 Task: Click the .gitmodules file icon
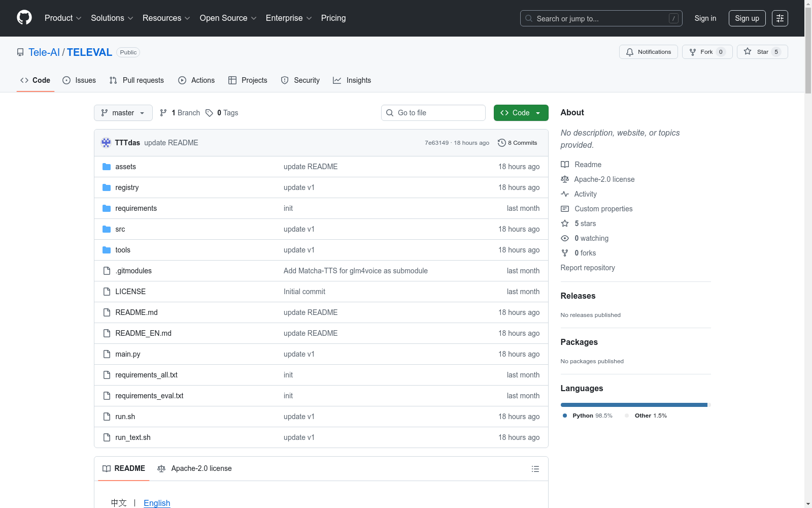coord(107,271)
